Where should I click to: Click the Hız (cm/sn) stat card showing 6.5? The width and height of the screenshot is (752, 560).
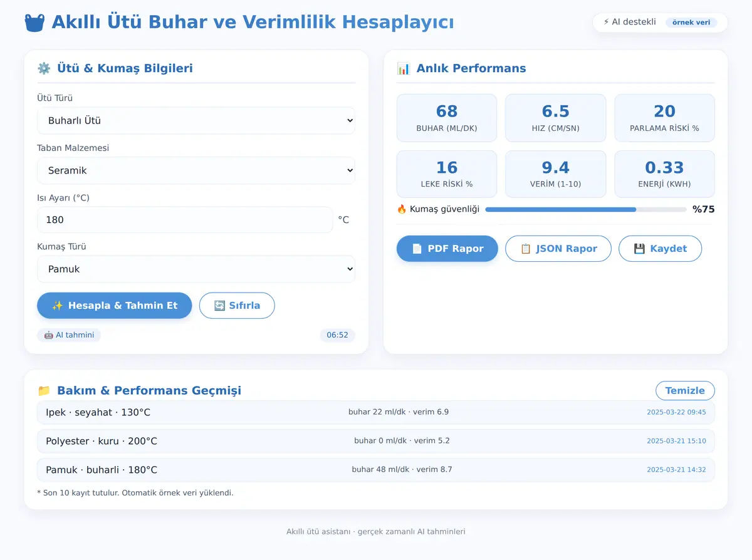click(556, 118)
